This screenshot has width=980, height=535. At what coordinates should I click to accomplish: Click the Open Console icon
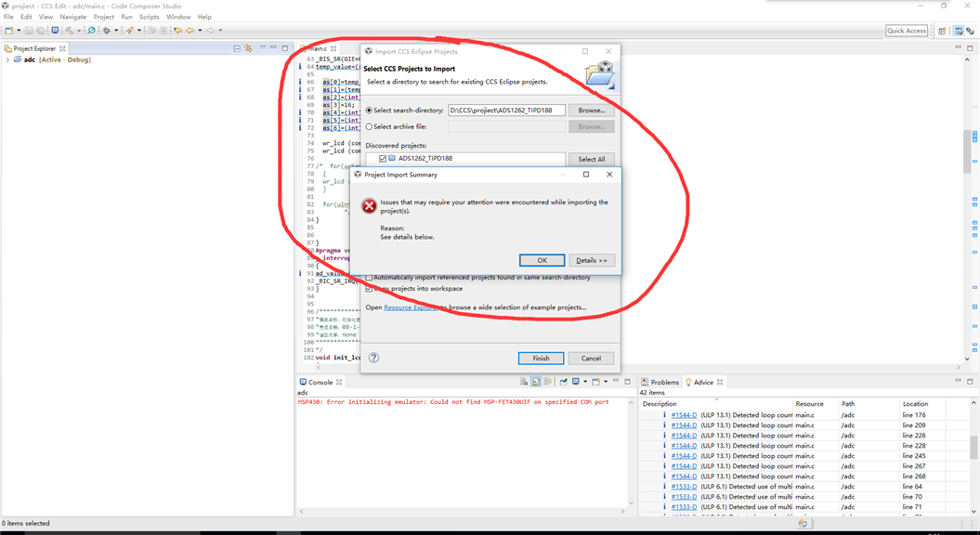595,382
